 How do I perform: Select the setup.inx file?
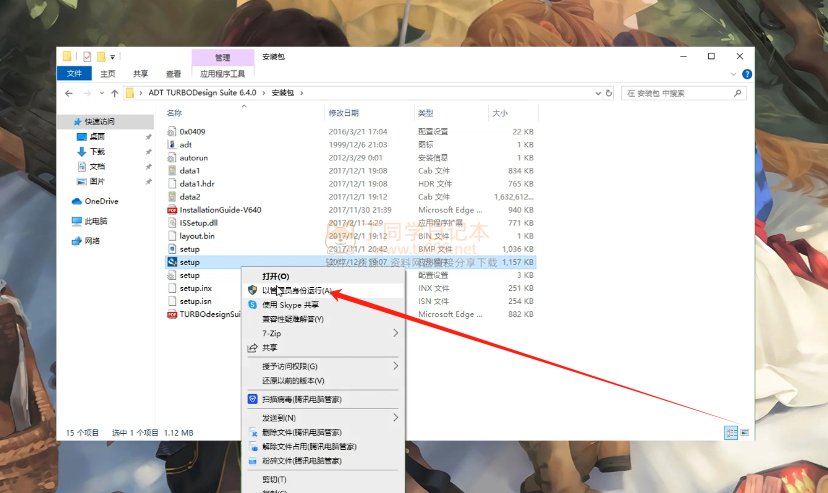195,288
